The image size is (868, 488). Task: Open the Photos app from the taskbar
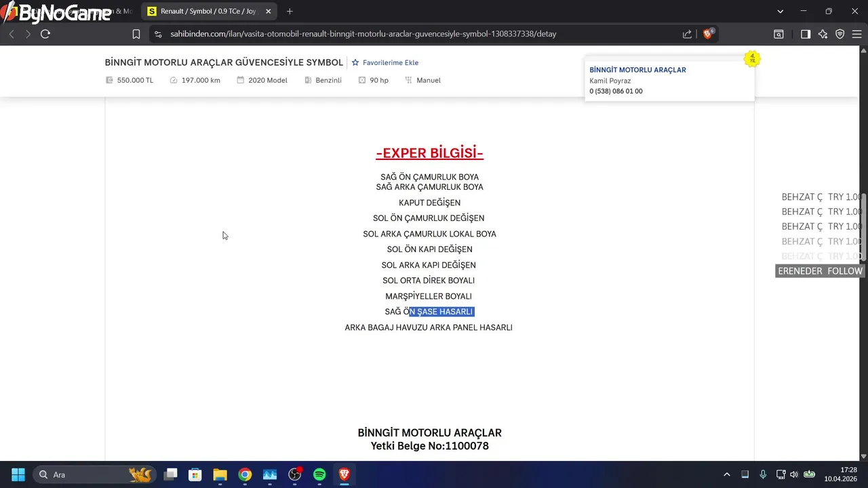click(x=270, y=474)
